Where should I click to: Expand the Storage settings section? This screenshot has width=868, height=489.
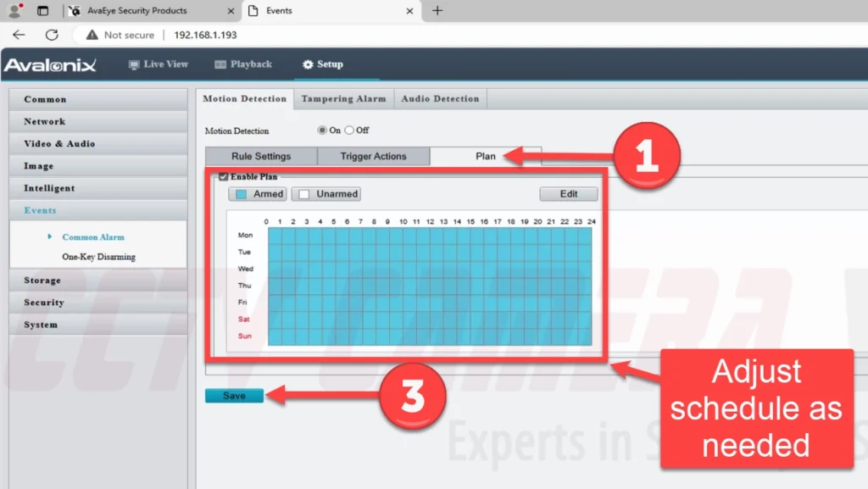point(42,280)
